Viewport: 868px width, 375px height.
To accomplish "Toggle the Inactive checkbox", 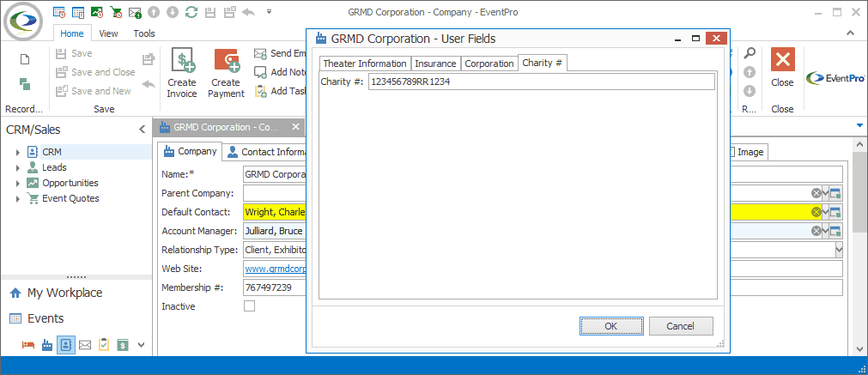I will [249, 305].
